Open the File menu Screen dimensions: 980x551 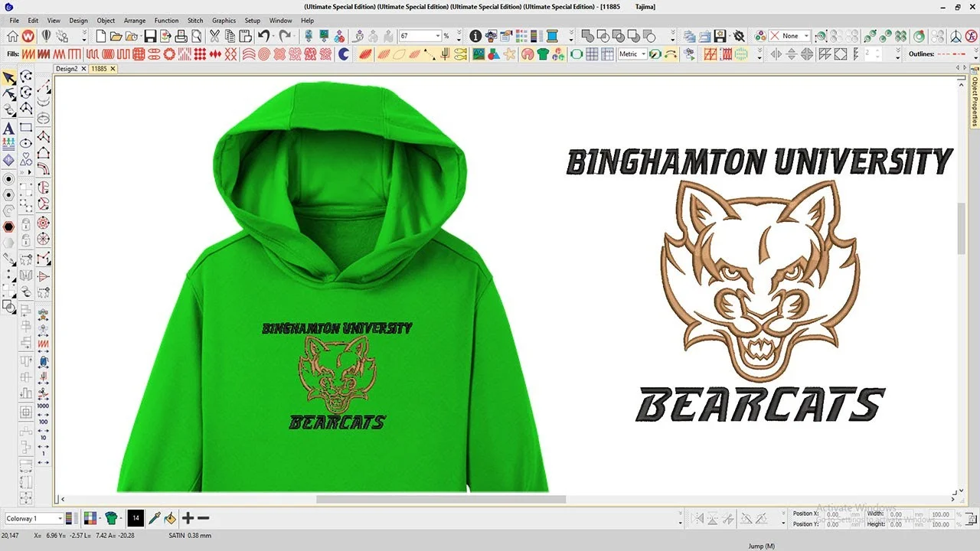15,21
